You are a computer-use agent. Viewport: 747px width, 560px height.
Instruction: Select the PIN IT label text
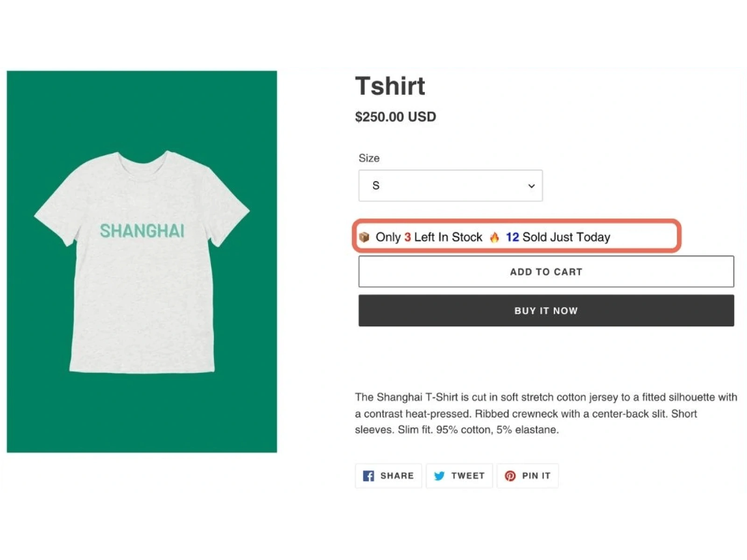[x=536, y=476]
